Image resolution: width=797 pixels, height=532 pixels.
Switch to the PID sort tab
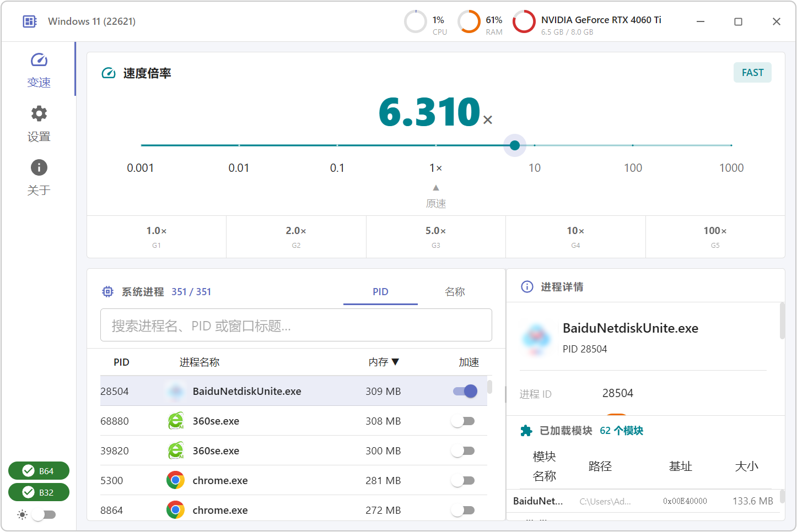(380, 292)
